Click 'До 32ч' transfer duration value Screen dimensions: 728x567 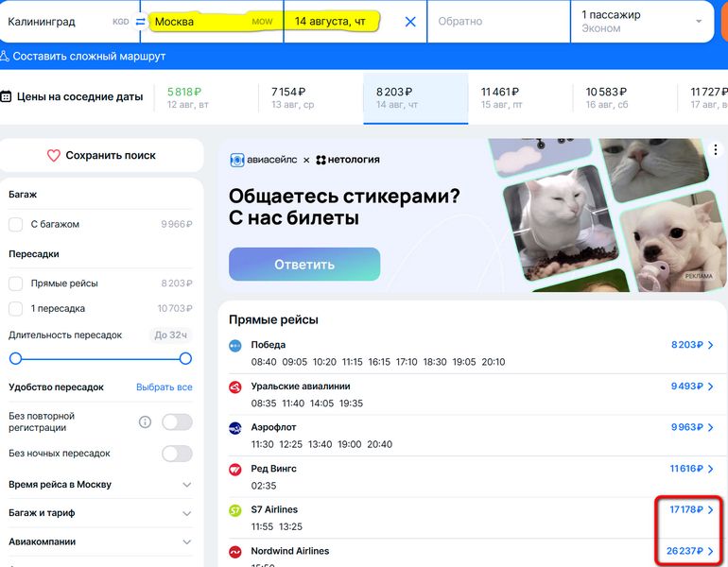tap(171, 335)
